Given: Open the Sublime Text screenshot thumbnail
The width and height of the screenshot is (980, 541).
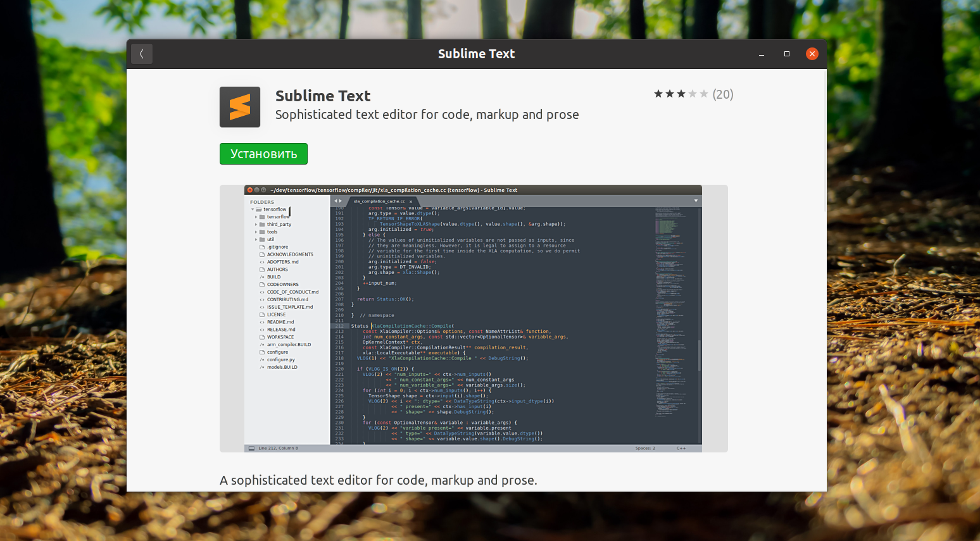Looking at the screenshot, I should click(x=474, y=318).
